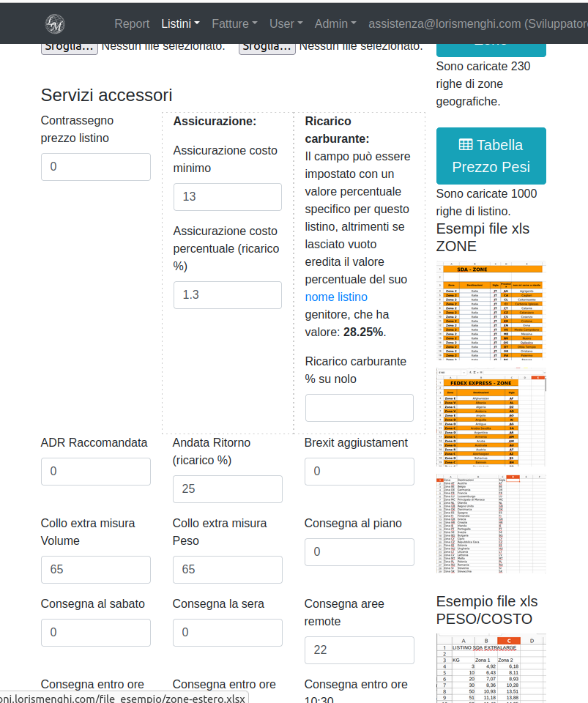
Task: Click the Andata Ritorno ricarico field
Action: (227, 489)
